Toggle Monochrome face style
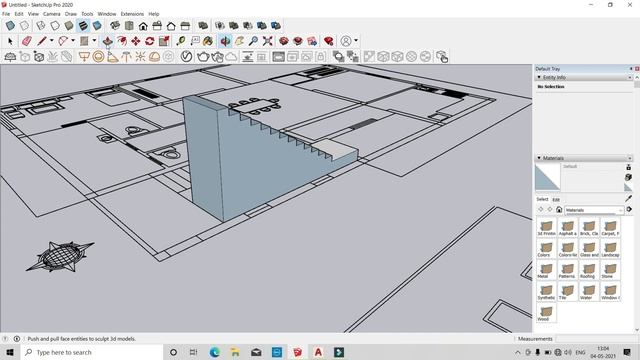 97,26
